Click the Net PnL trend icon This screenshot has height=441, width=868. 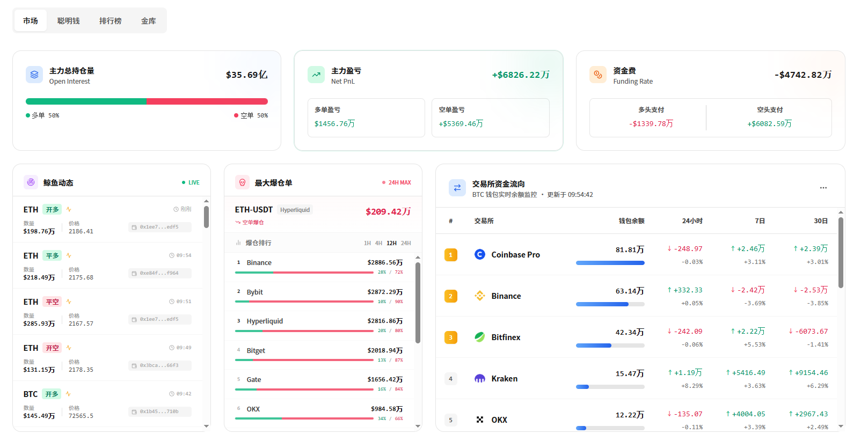click(316, 75)
